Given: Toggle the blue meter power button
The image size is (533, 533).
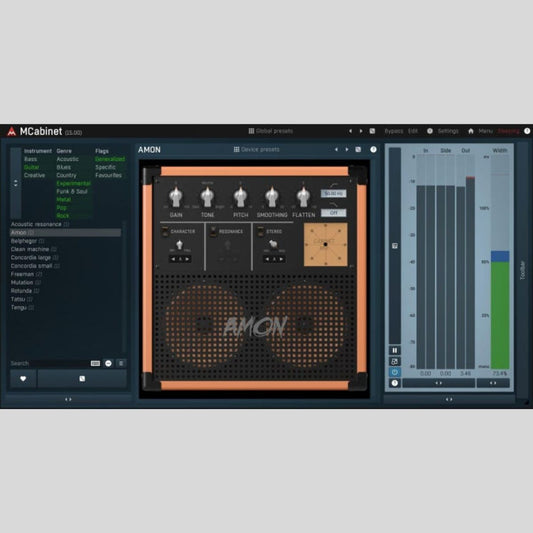Looking at the screenshot, I should coord(395,372).
